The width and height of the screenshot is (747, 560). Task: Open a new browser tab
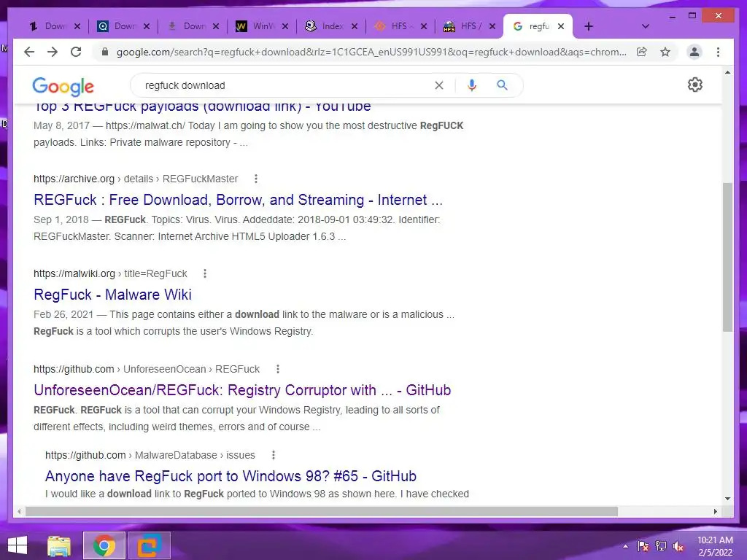click(589, 27)
